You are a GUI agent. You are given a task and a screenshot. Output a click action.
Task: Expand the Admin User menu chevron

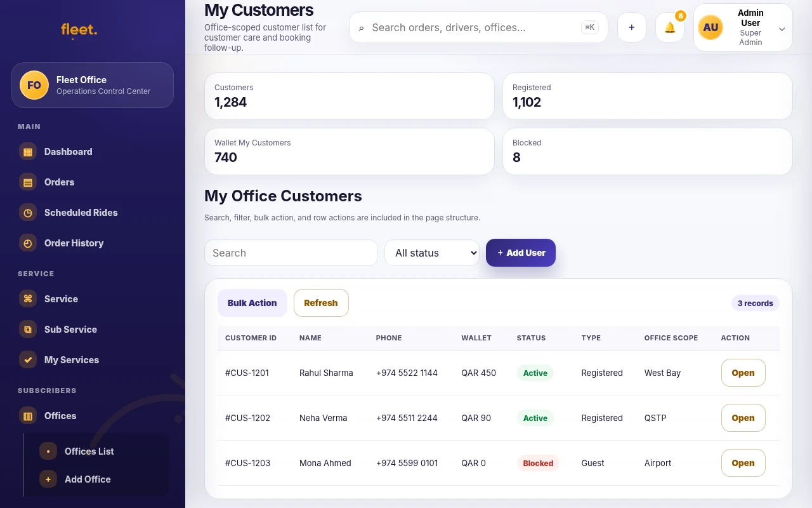(782, 29)
